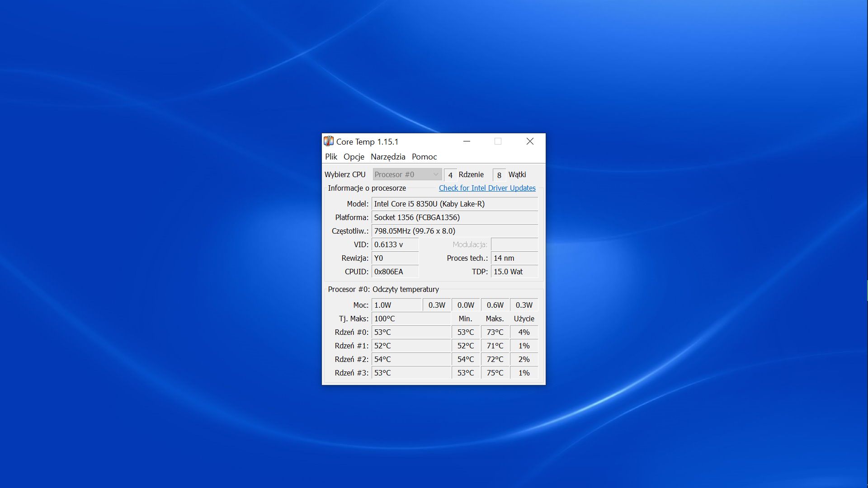Click the Wybierz CPU label
The height and width of the screenshot is (488, 868).
tap(345, 174)
